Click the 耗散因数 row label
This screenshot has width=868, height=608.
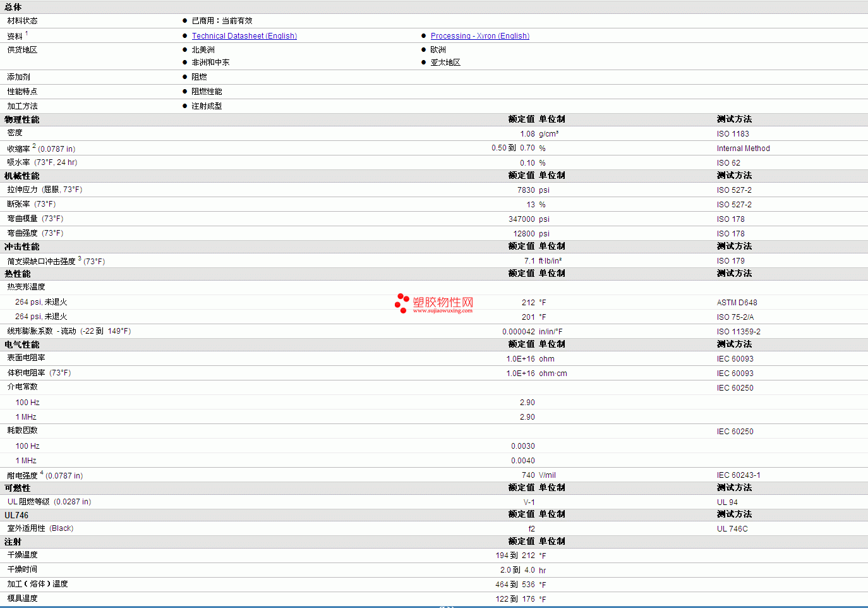[x=22, y=430]
